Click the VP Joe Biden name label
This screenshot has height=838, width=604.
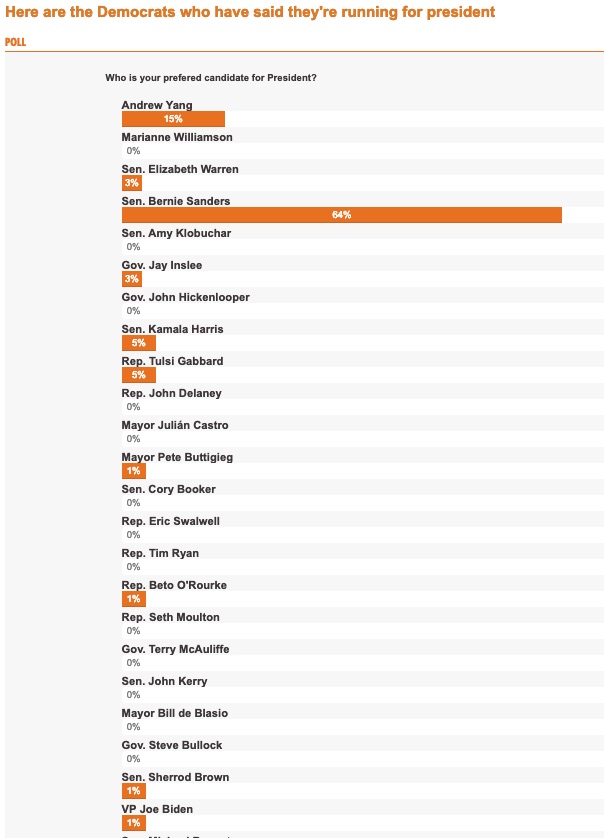click(x=157, y=809)
